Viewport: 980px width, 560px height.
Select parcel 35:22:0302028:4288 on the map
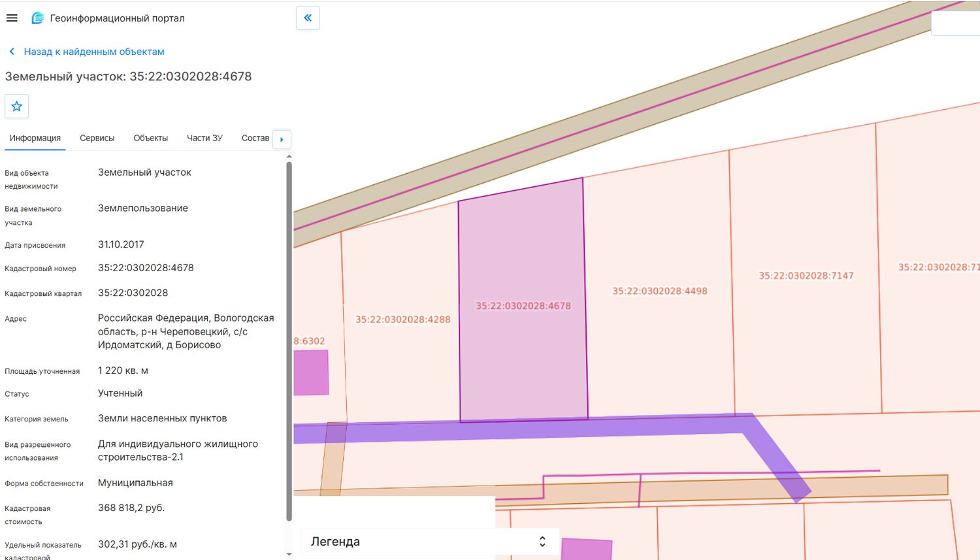click(x=403, y=320)
